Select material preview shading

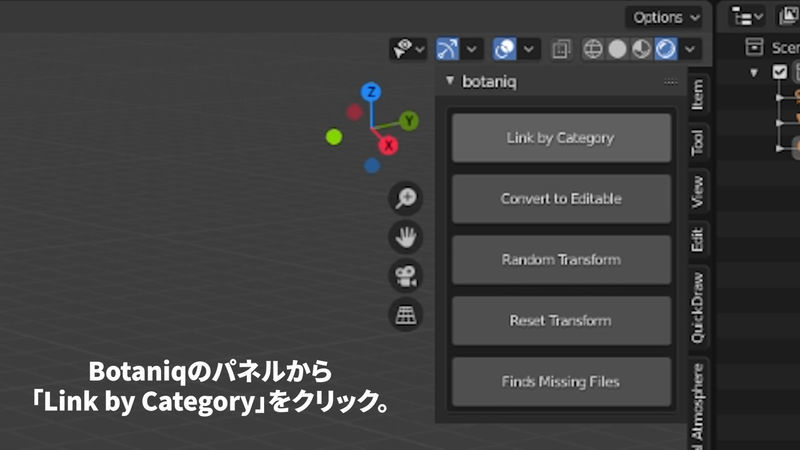pyautogui.click(x=641, y=49)
